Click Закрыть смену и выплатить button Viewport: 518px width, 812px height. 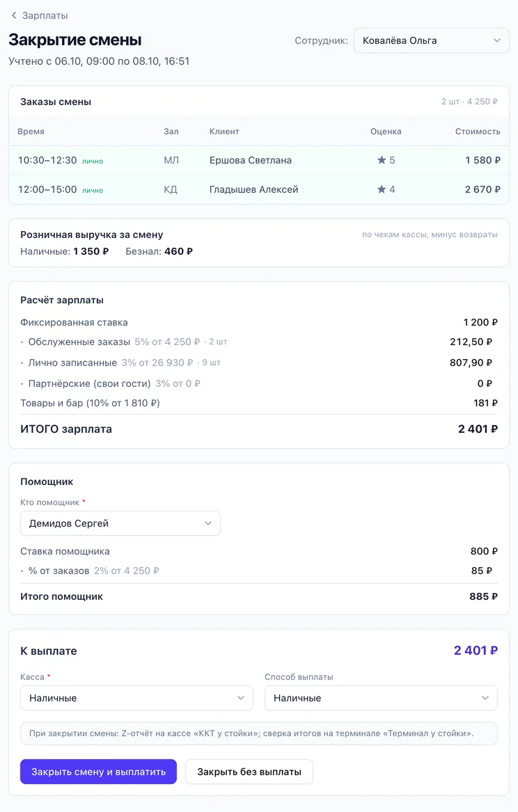coord(98,772)
